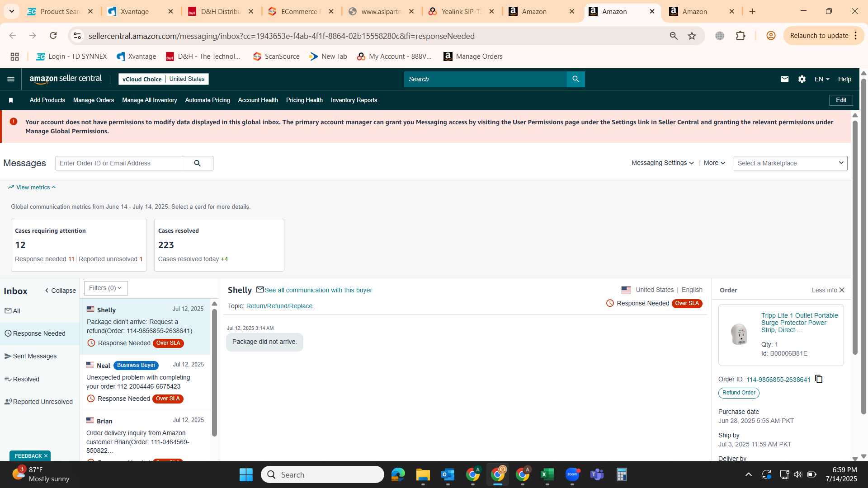The image size is (868, 488).
Task: Select the Reported Unresolved folder
Action: coord(40,402)
